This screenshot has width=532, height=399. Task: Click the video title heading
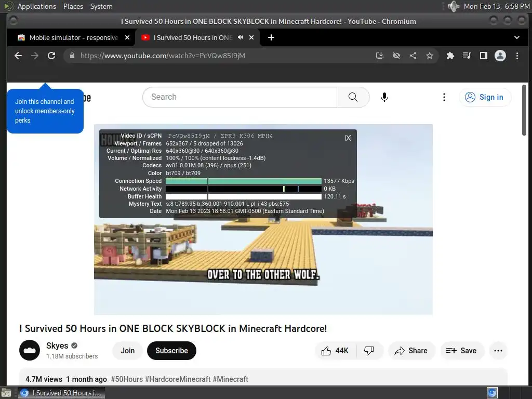point(173,328)
